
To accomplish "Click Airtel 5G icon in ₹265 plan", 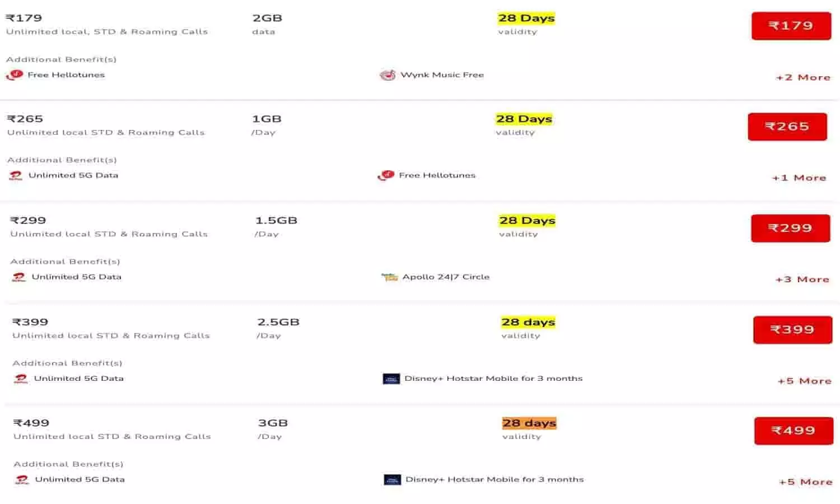I will point(16,176).
